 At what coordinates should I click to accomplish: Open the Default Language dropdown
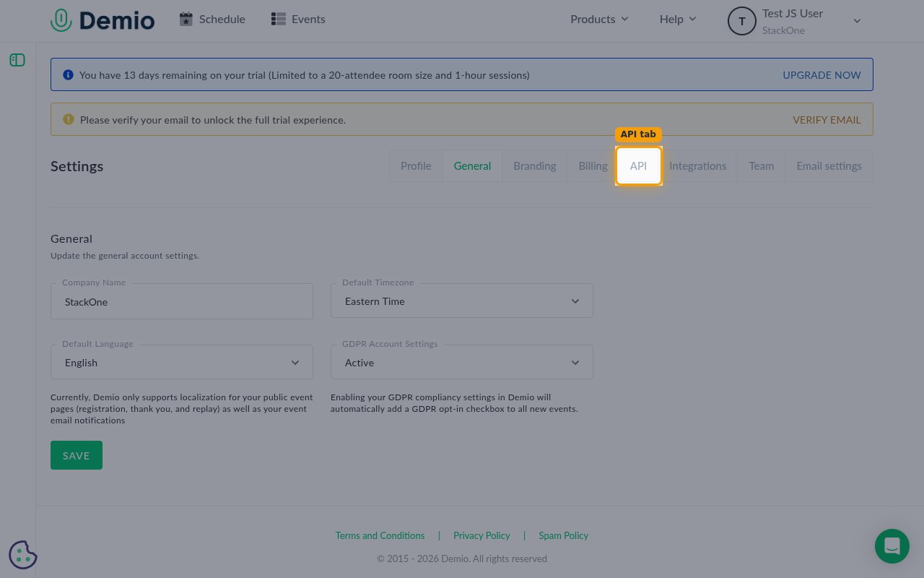point(182,362)
